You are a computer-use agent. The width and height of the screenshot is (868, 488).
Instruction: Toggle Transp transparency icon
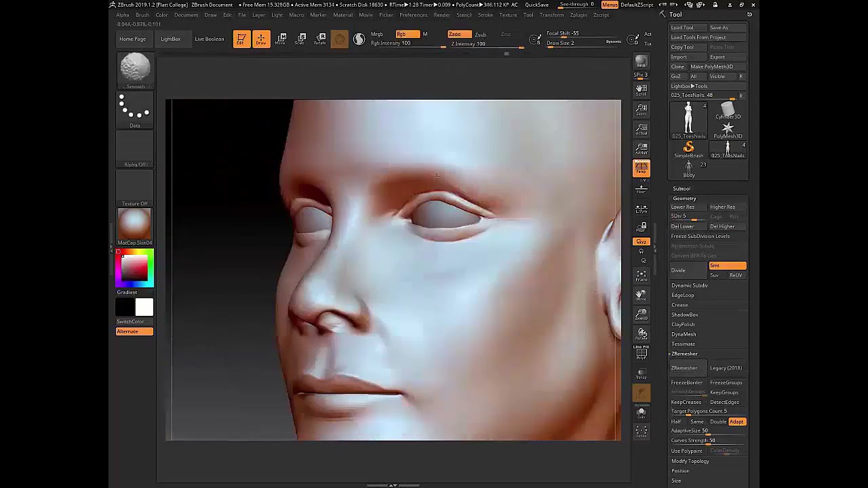click(641, 373)
